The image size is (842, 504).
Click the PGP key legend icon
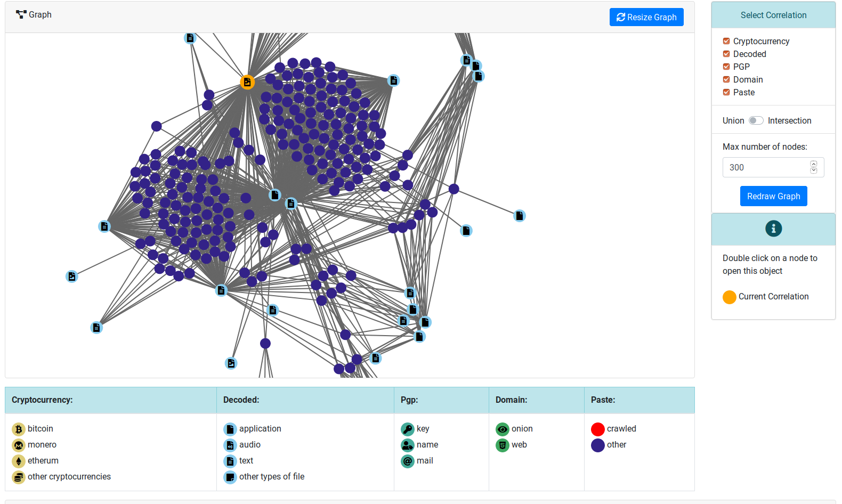[x=408, y=429]
